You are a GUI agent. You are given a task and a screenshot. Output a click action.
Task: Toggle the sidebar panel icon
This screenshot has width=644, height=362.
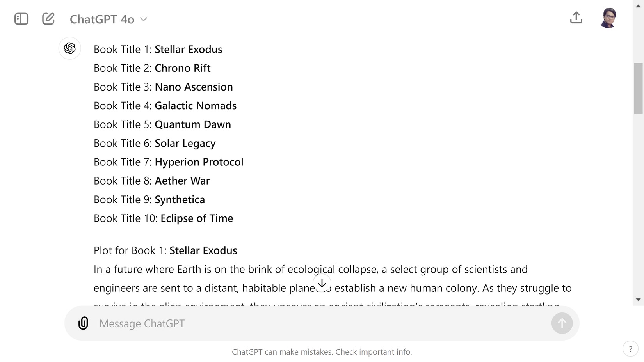[21, 19]
